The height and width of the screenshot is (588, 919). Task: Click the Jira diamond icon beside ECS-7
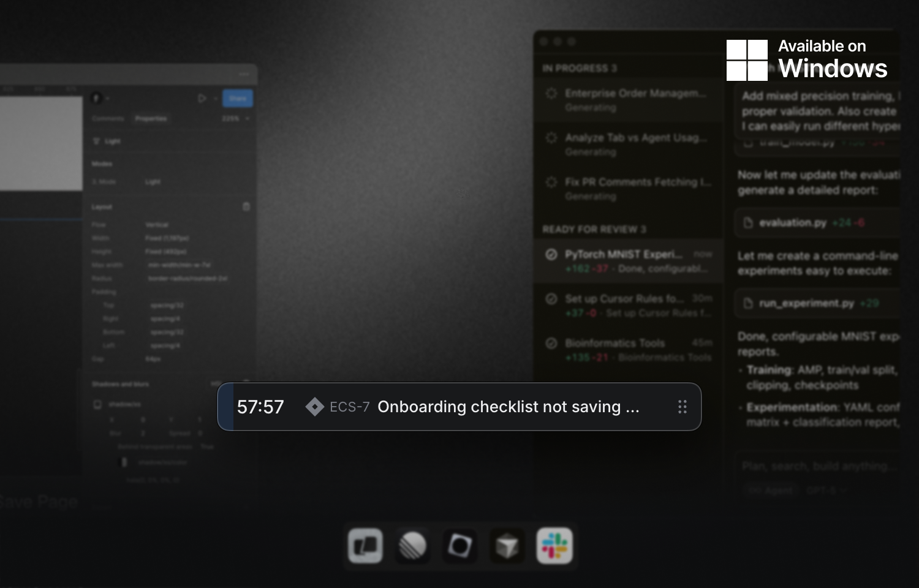tap(314, 407)
